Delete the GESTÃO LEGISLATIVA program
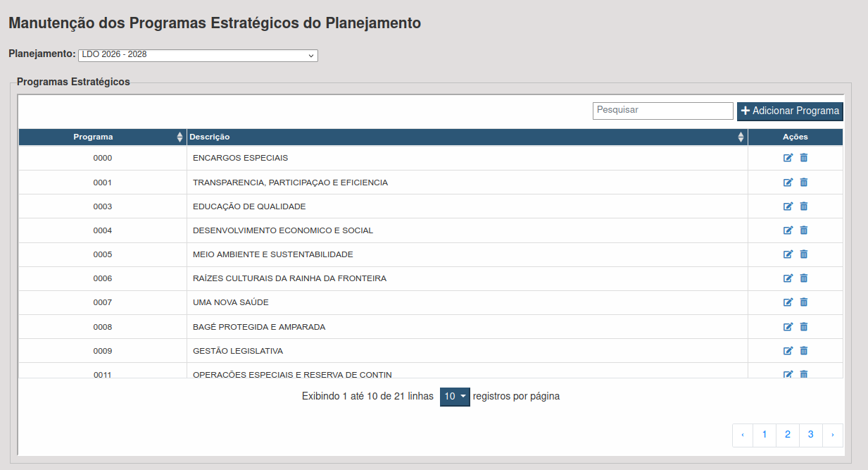 [804, 351]
